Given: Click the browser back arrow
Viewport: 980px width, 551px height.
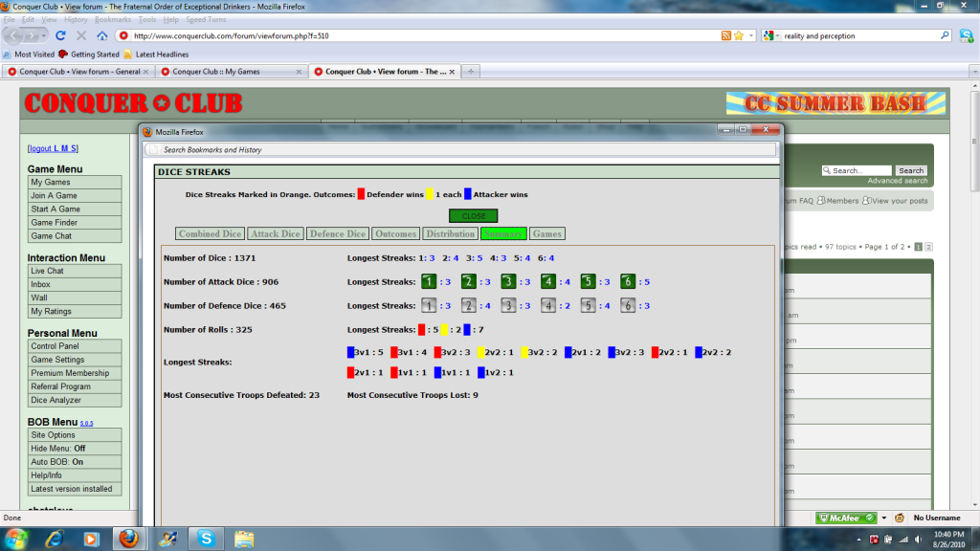Looking at the screenshot, I should click(x=13, y=35).
